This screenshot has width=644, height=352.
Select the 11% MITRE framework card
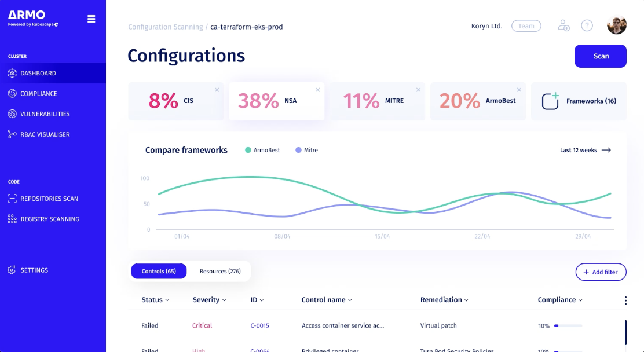click(378, 101)
